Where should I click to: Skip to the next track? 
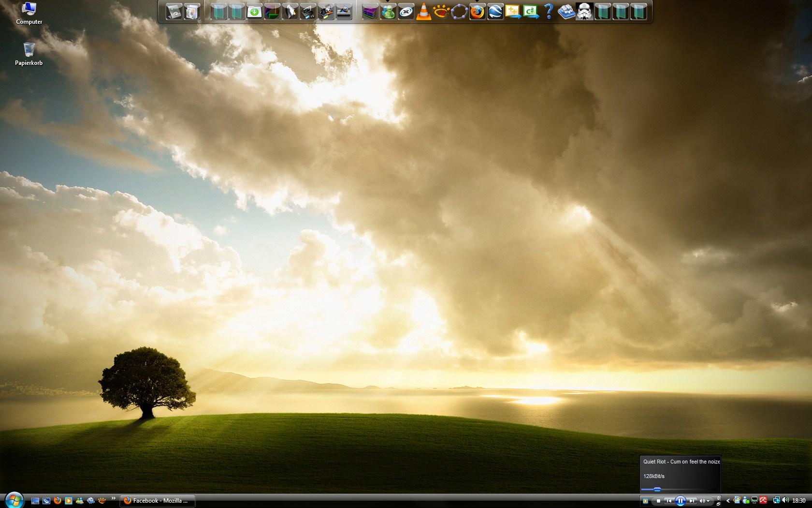pyautogui.click(x=692, y=501)
